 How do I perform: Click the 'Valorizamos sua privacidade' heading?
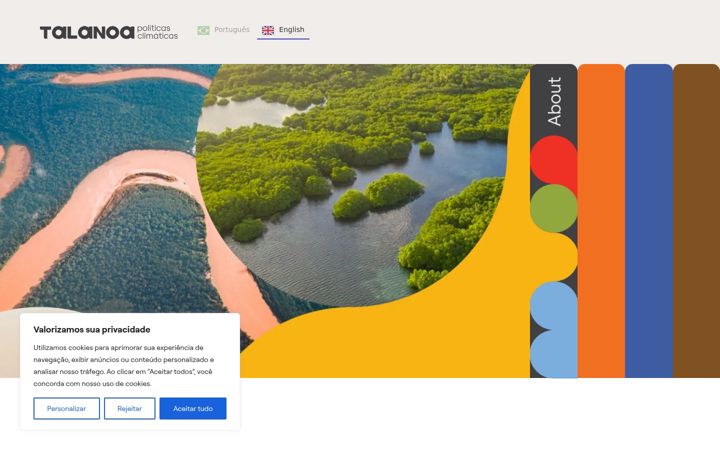(92, 330)
